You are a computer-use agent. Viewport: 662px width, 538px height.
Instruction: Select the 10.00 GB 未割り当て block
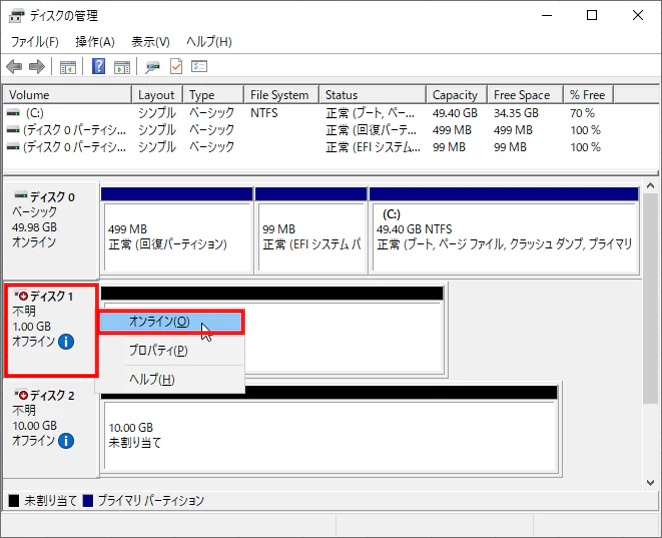pyautogui.click(x=329, y=429)
